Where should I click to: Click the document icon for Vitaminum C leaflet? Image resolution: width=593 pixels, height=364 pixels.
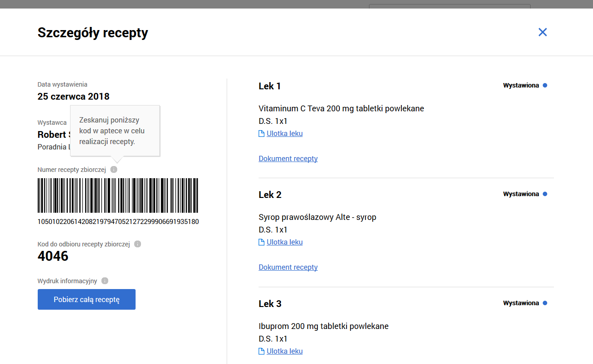coord(261,134)
